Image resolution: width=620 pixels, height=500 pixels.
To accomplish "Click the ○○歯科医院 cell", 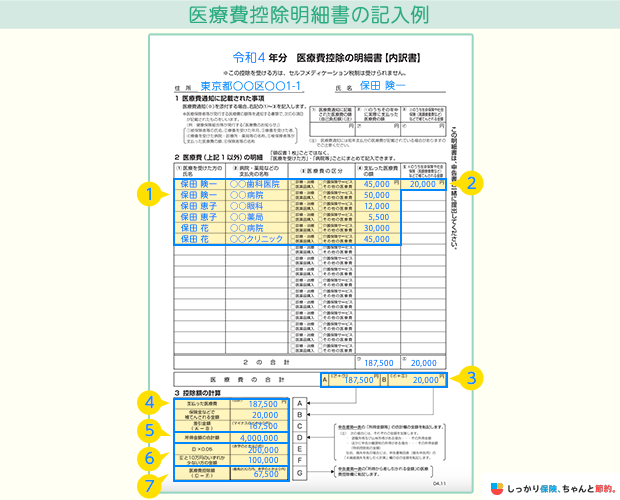I will tap(257, 184).
